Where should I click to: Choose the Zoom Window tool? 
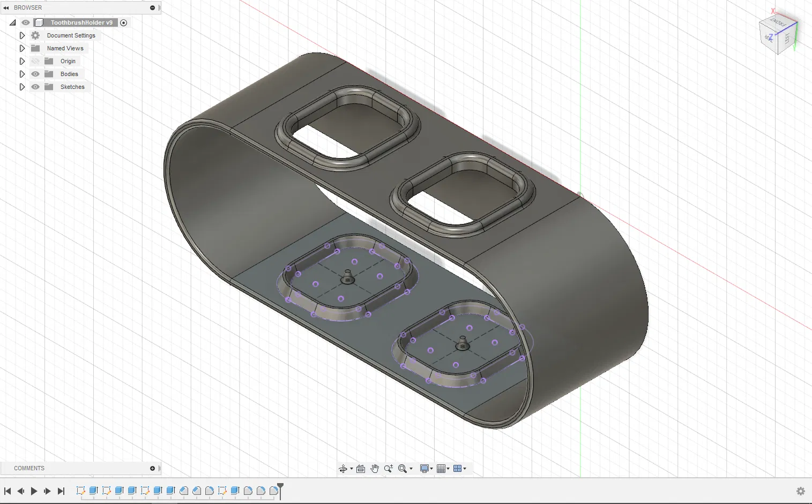[403, 469]
